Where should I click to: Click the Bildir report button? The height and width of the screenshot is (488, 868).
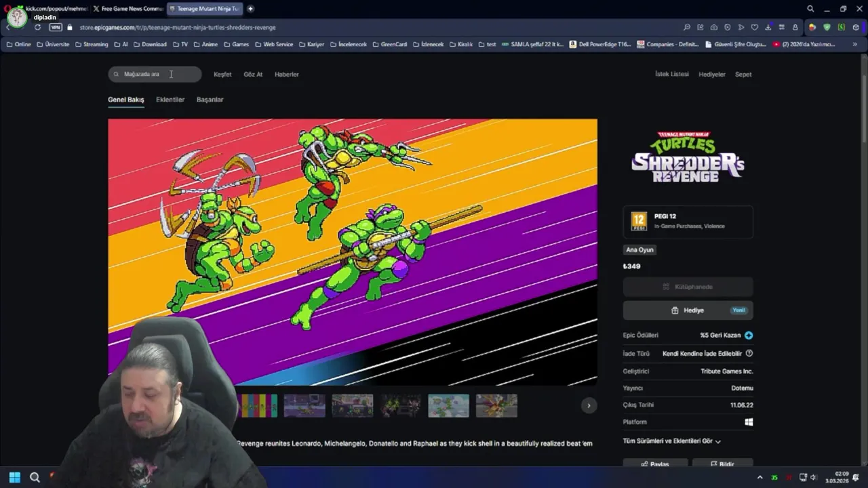tap(722, 464)
